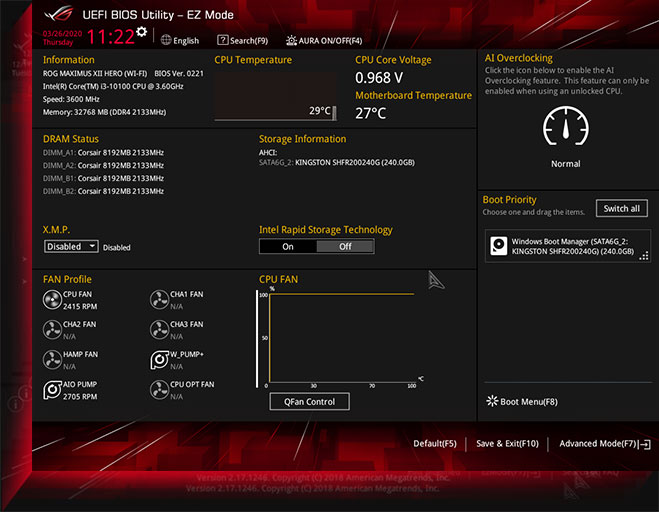The image size is (659, 512).
Task: Select the HAMP FAN icon
Action: [x=52, y=360]
